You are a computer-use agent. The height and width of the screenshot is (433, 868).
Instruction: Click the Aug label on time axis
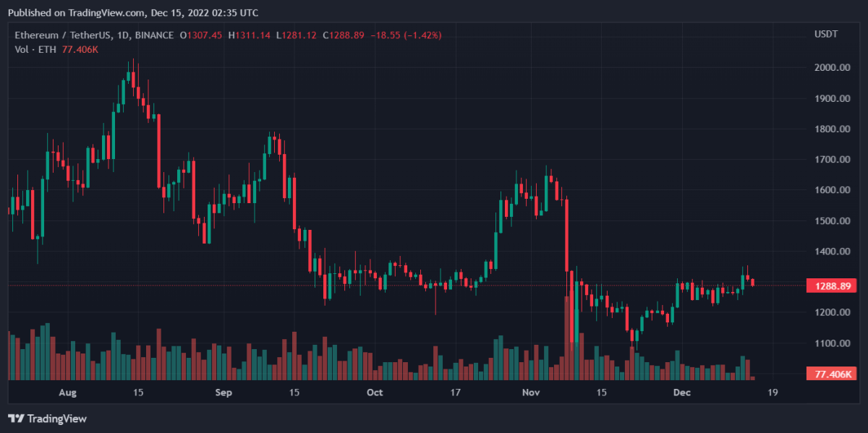click(x=67, y=393)
